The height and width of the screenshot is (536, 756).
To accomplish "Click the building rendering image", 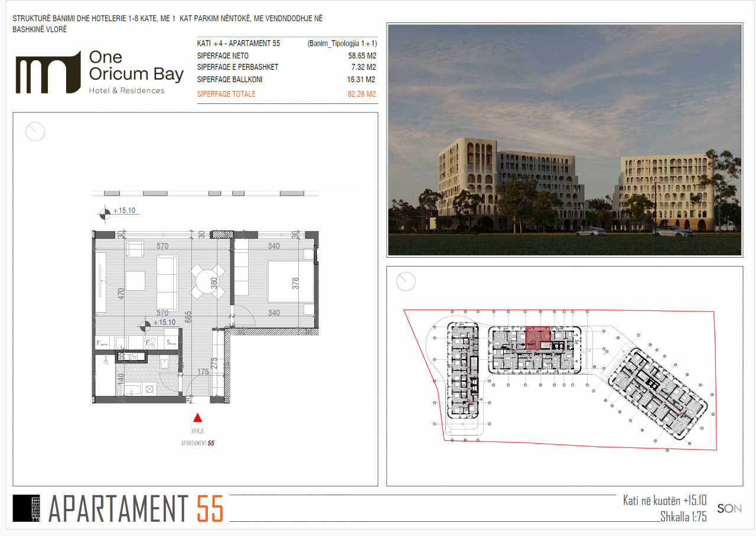I will coord(564,140).
